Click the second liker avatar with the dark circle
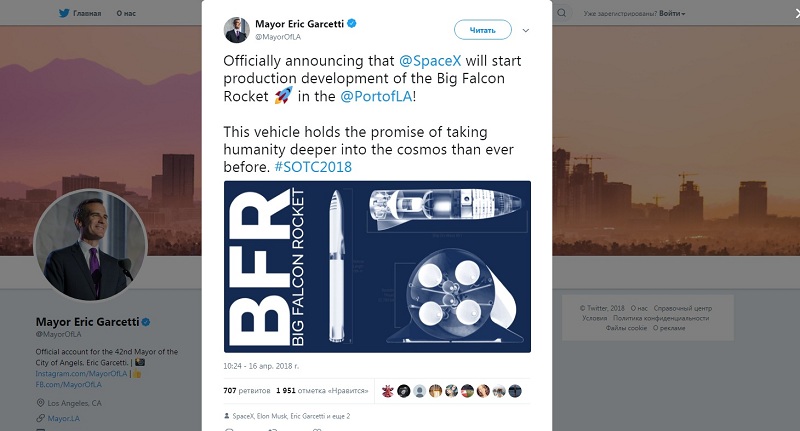The image size is (800, 431). click(x=404, y=391)
